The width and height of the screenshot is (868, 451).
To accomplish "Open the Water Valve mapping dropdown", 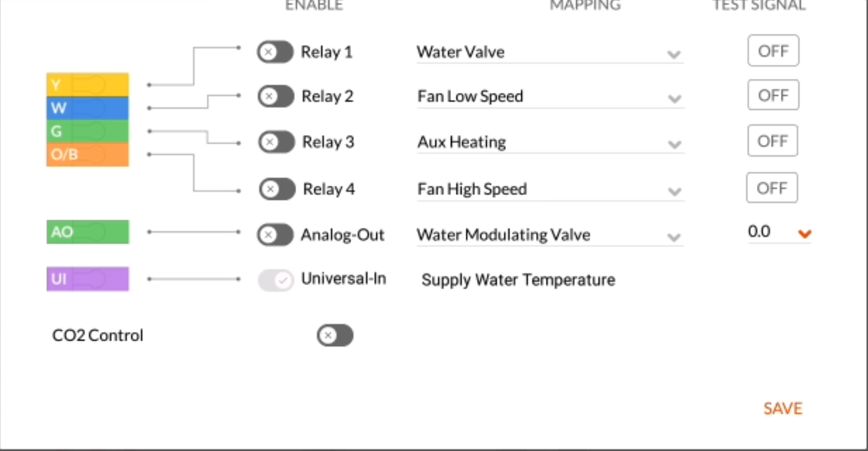I will 550,52.
